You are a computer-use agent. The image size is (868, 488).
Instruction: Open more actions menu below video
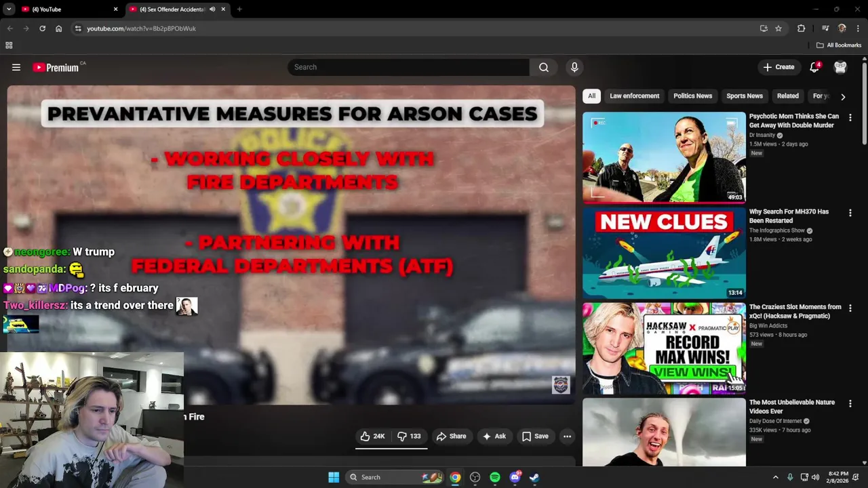567,436
